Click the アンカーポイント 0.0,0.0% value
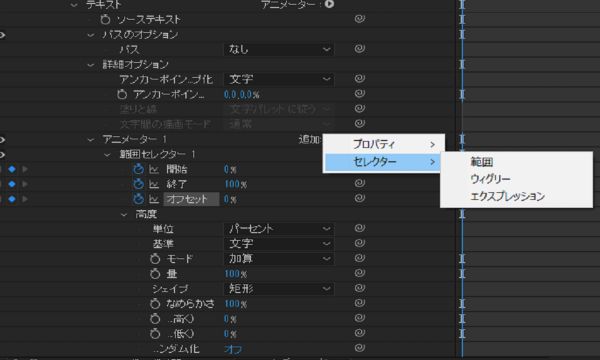 (x=241, y=94)
